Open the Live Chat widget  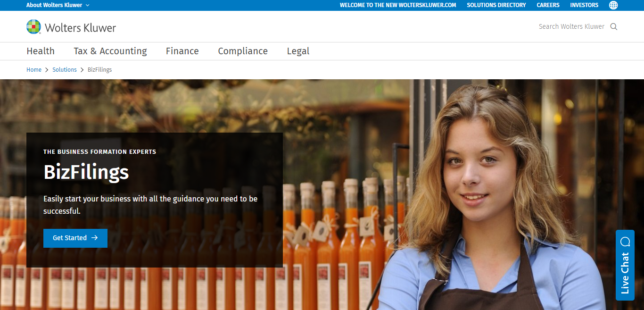click(625, 265)
